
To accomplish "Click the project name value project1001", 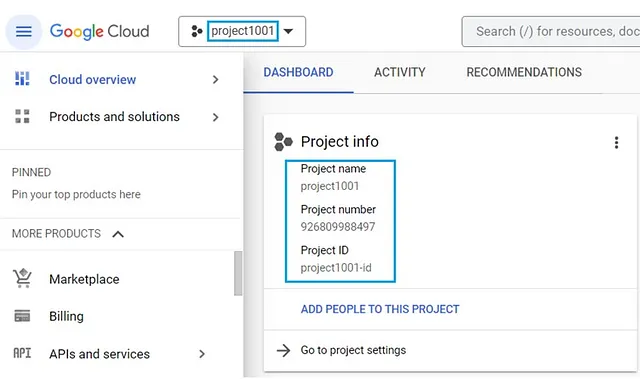I will click(330, 186).
